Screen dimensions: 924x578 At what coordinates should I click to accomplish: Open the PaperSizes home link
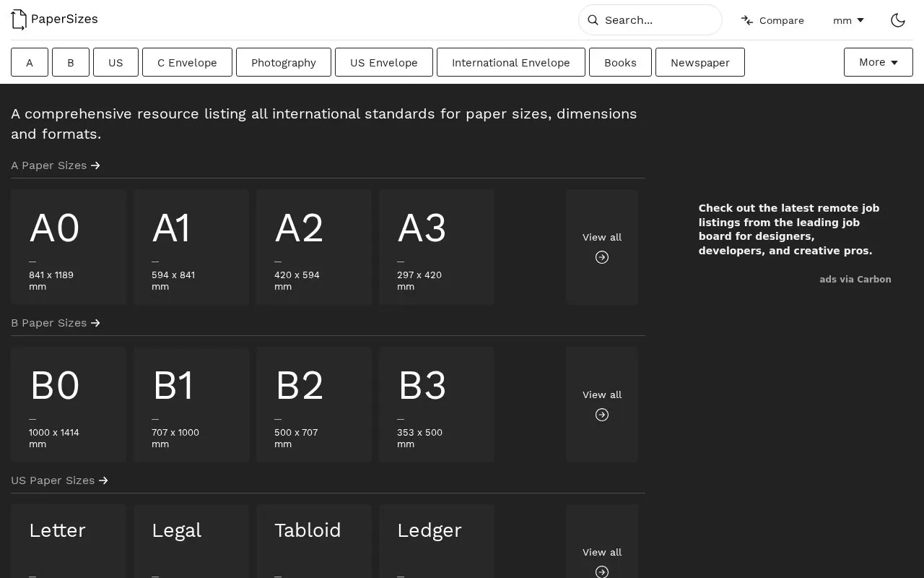click(x=55, y=20)
